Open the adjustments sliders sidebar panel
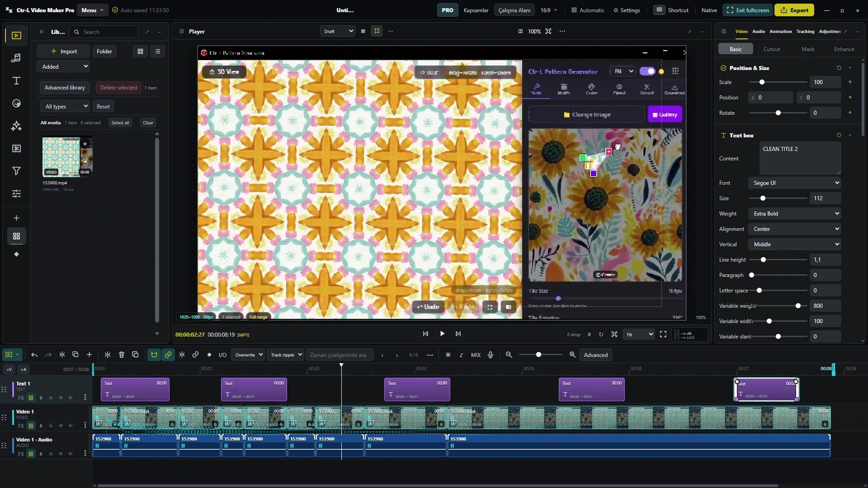Screen dimensions: 868x488 point(16,194)
